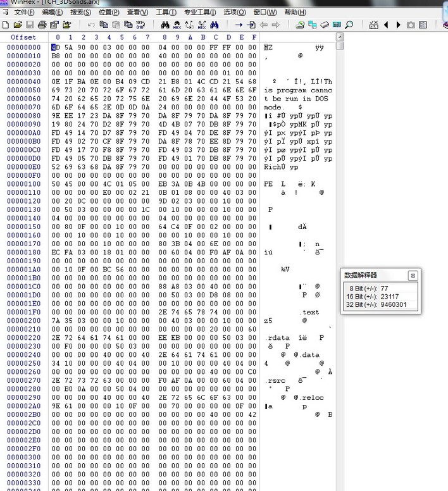Viewport: 448px width, 491px height.
Task: Click 'MZ' in the text column
Action: pyautogui.click(x=268, y=47)
